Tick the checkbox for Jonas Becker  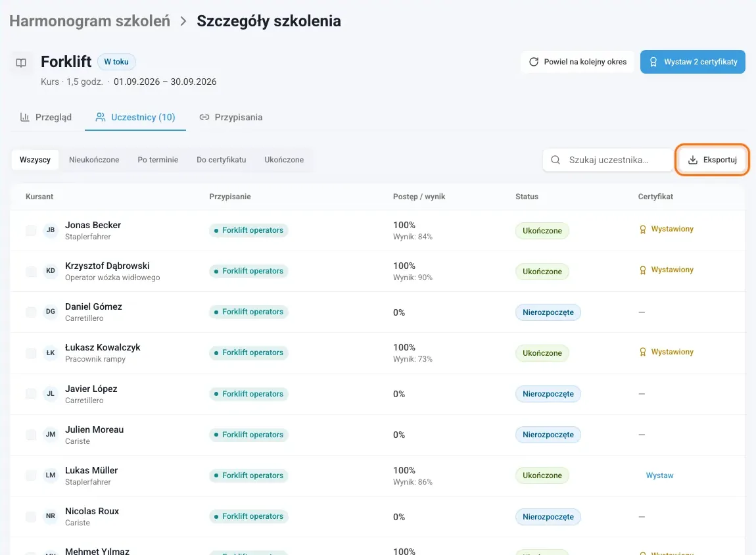31,231
